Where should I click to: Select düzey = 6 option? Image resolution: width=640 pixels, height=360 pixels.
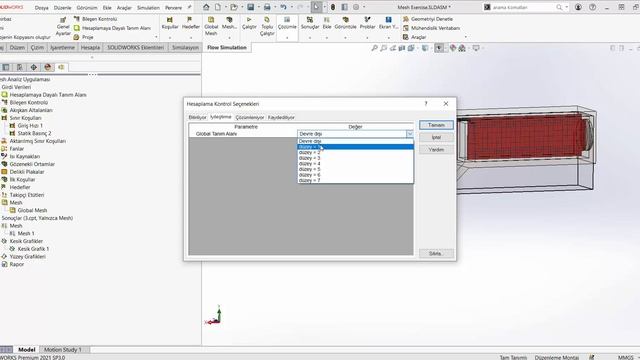(355, 175)
